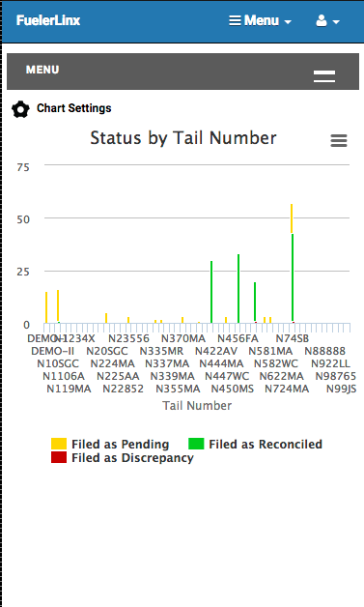364x607 pixels.
Task: Click the Chart Settings text link
Action: [74, 108]
